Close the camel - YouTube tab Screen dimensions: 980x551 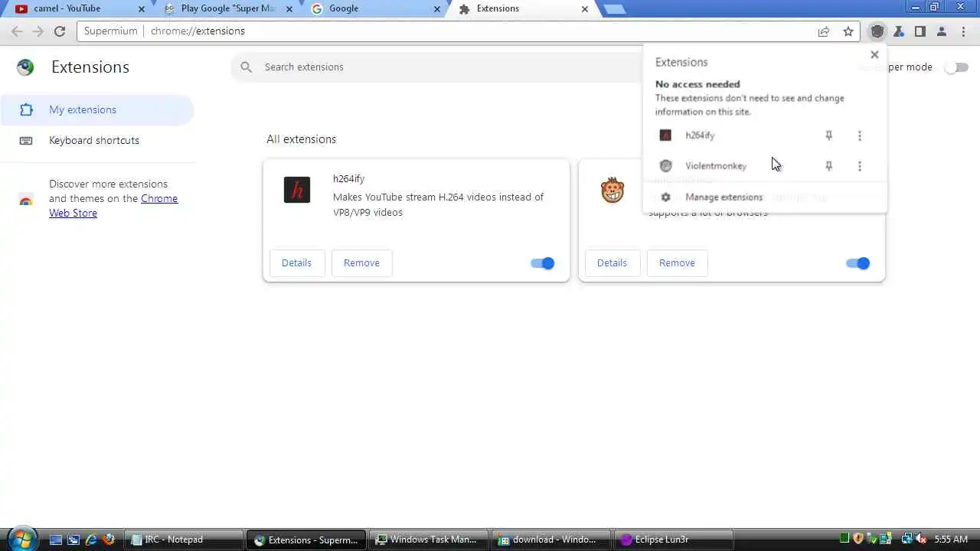pyautogui.click(x=141, y=9)
